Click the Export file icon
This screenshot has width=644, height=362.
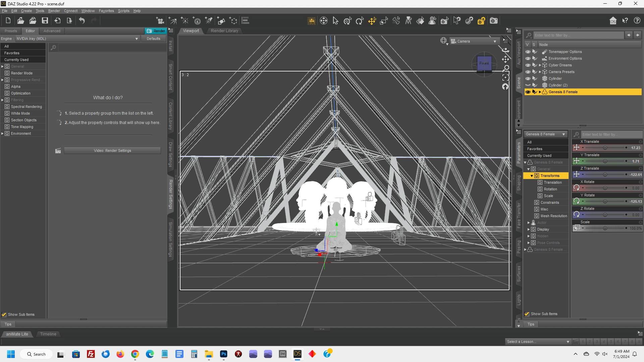pos(69,21)
